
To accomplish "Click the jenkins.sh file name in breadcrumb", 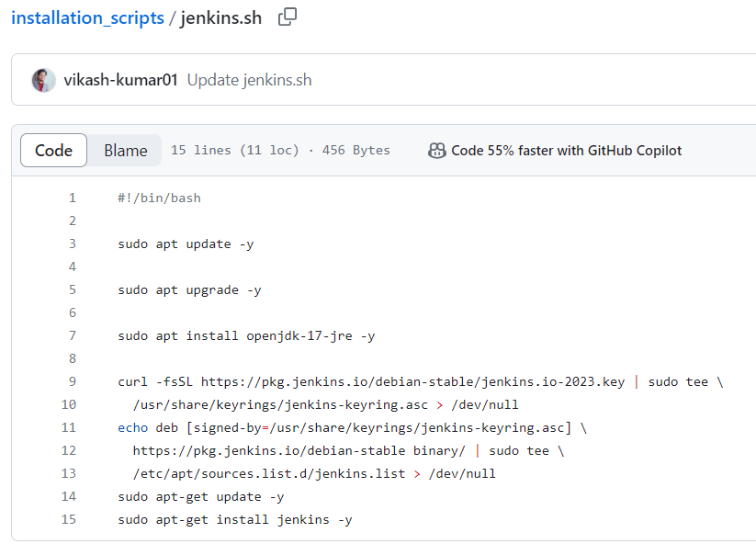I will click(220, 17).
